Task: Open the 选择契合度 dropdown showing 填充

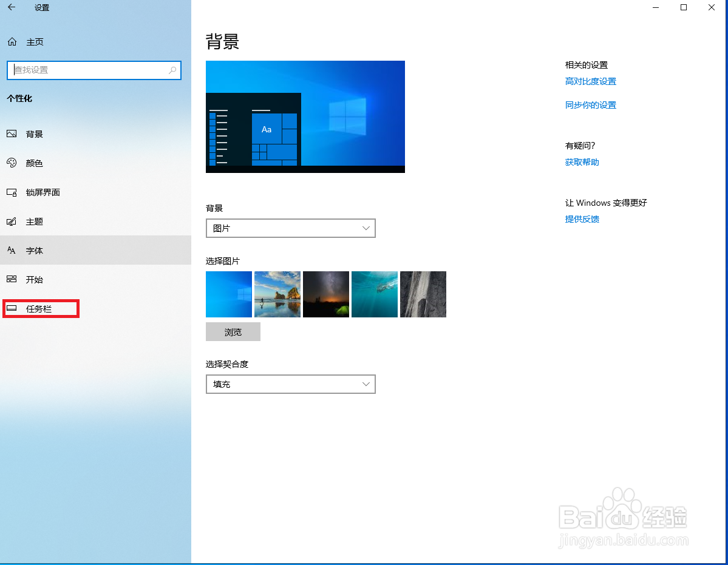Action: 290,384
